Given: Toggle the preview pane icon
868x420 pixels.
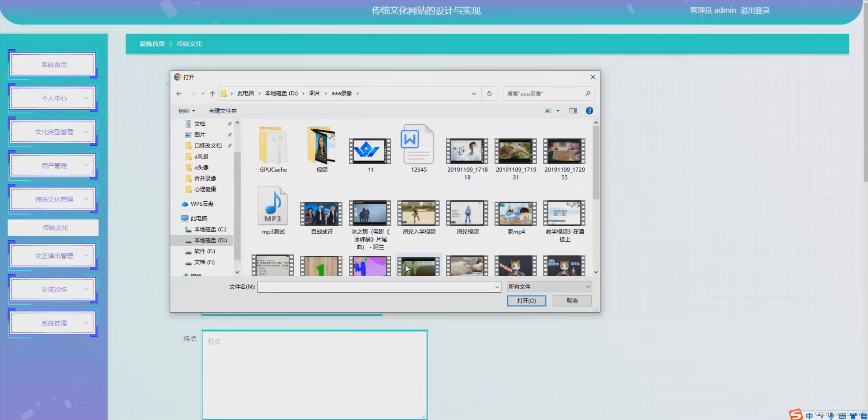Looking at the screenshot, I should pos(573,111).
